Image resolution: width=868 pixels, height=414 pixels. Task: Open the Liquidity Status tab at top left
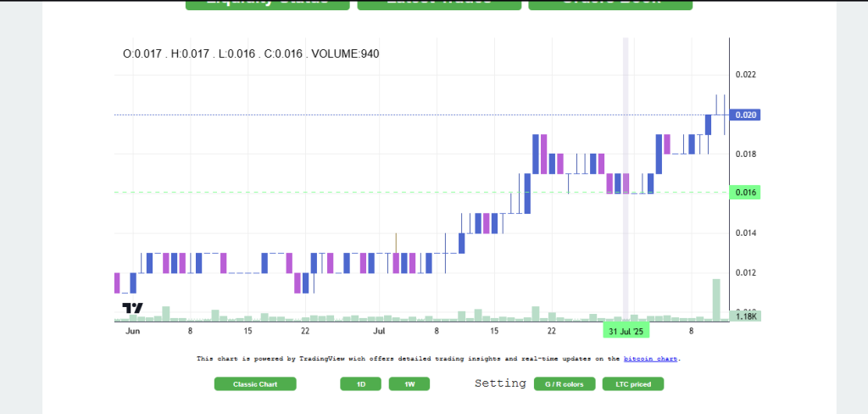pos(268,3)
